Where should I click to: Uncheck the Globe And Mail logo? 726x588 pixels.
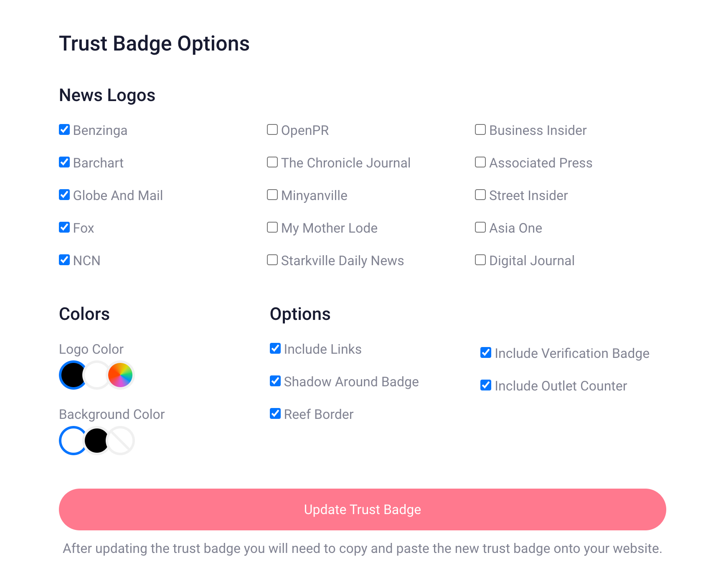[x=64, y=195]
